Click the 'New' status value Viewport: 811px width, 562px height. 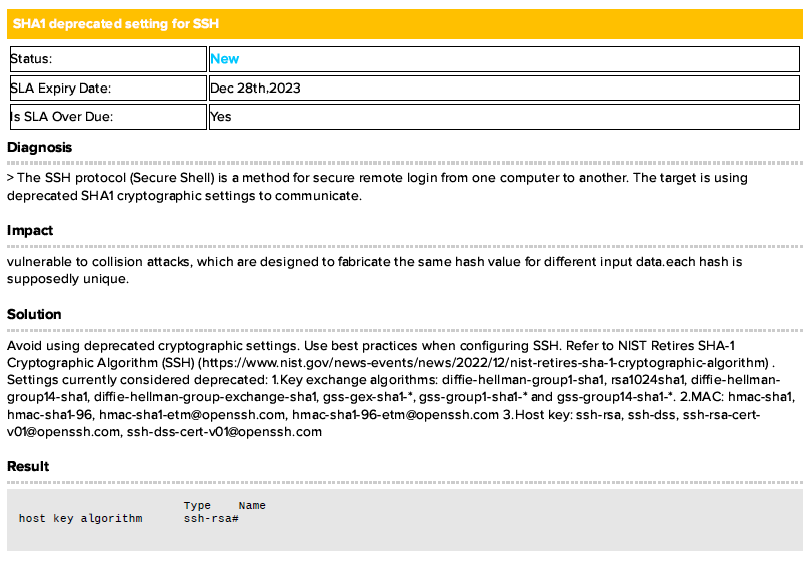(225, 59)
